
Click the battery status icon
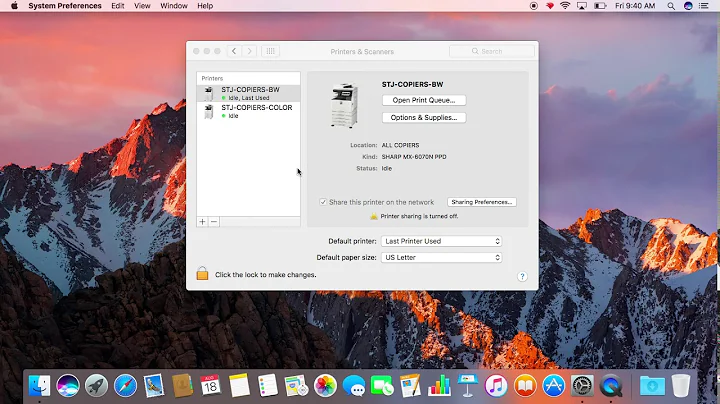click(x=600, y=6)
